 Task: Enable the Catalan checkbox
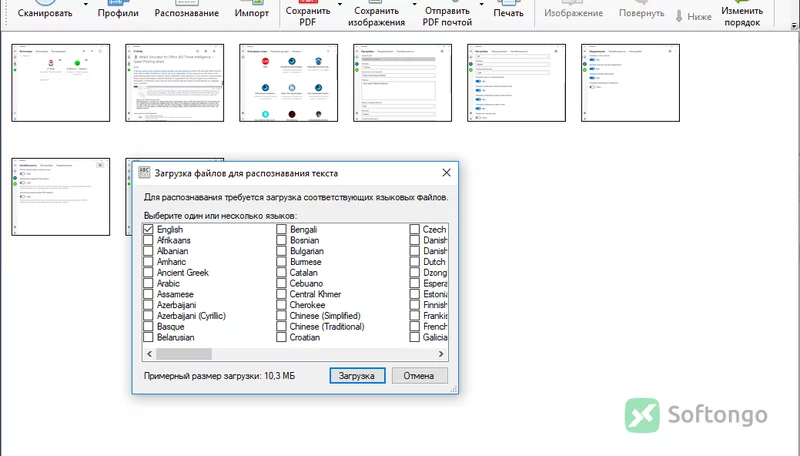tap(281, 272)
